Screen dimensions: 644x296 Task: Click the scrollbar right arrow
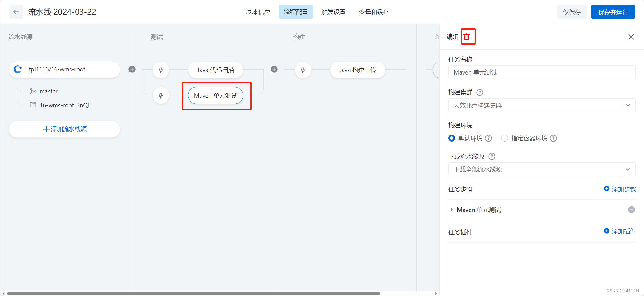pyautogui.click(x=436, y=293)
